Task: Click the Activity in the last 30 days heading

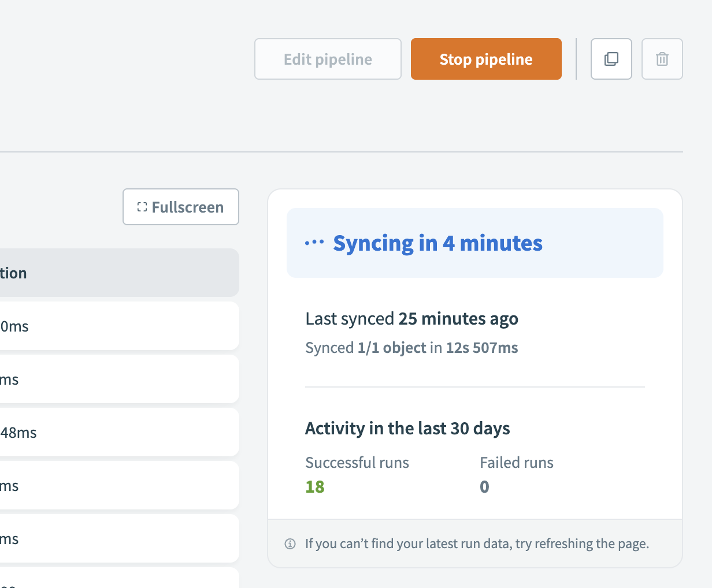Action: point(407,428)
